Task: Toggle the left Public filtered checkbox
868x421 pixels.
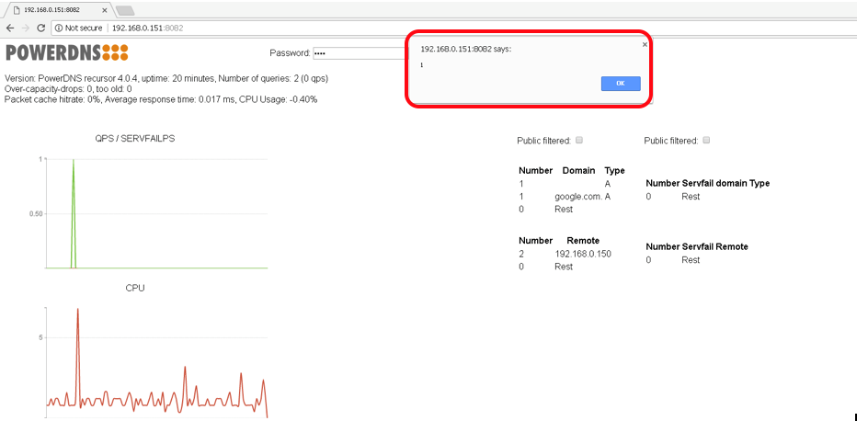Action: (x=578, y=141)
